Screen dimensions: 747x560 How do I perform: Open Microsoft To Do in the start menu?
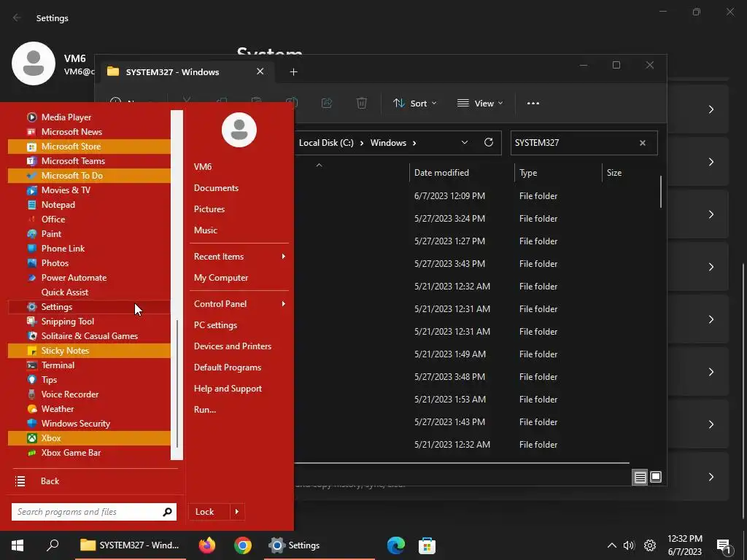pos(89,176)
